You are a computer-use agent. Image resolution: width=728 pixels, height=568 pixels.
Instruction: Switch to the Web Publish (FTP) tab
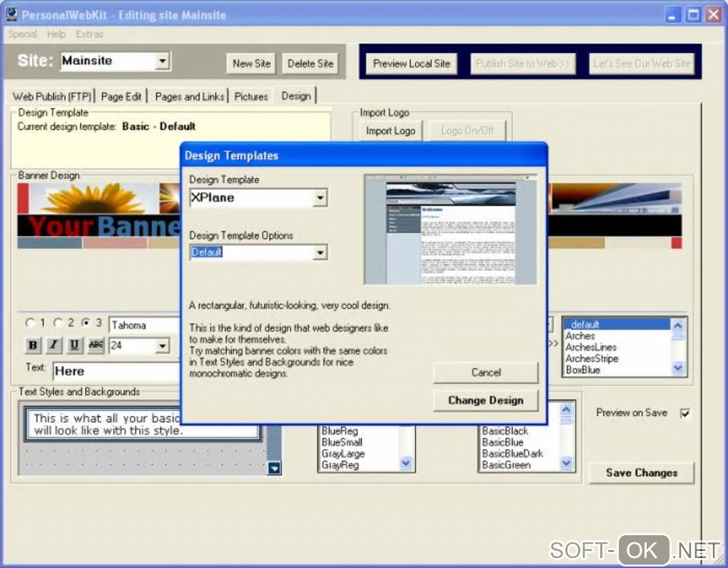click(52, 96)
